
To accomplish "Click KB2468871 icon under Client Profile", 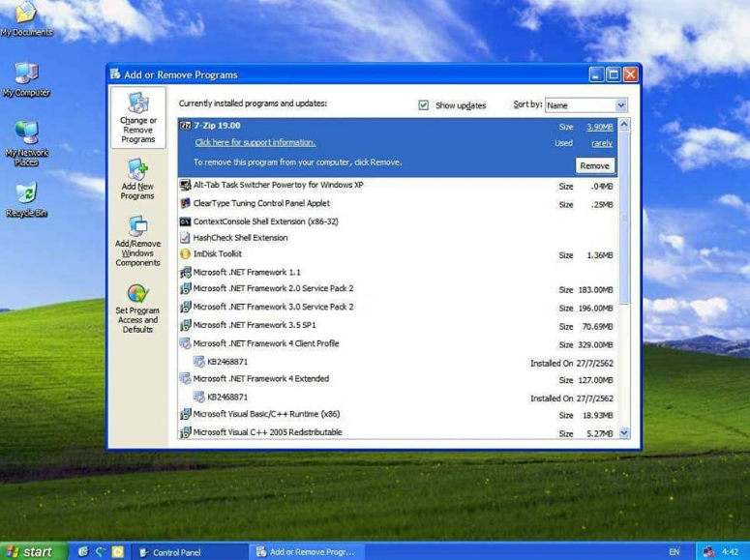I will 199,362.
